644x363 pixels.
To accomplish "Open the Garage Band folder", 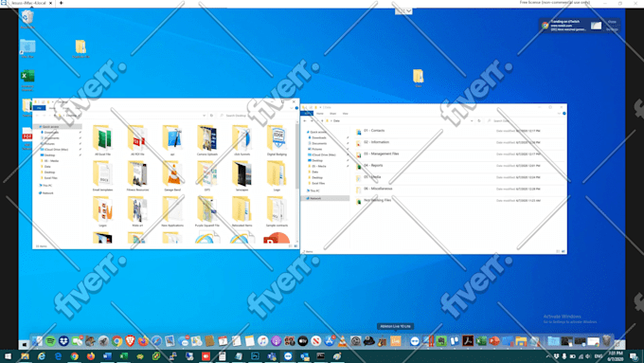I will pyautogui.click(x=172, y=176).
